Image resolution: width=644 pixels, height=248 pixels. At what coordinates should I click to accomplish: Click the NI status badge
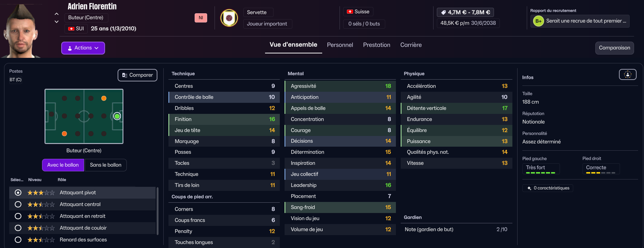point(201,18)
